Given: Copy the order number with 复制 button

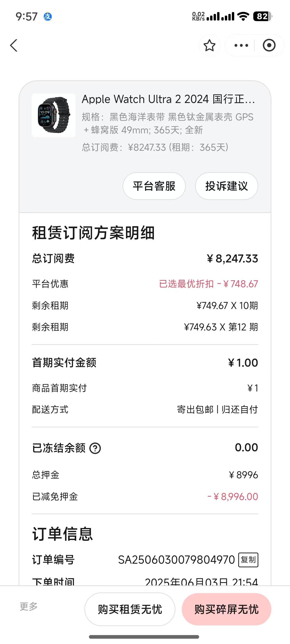Looking at the screenshot, I should (x=248, y=560).
